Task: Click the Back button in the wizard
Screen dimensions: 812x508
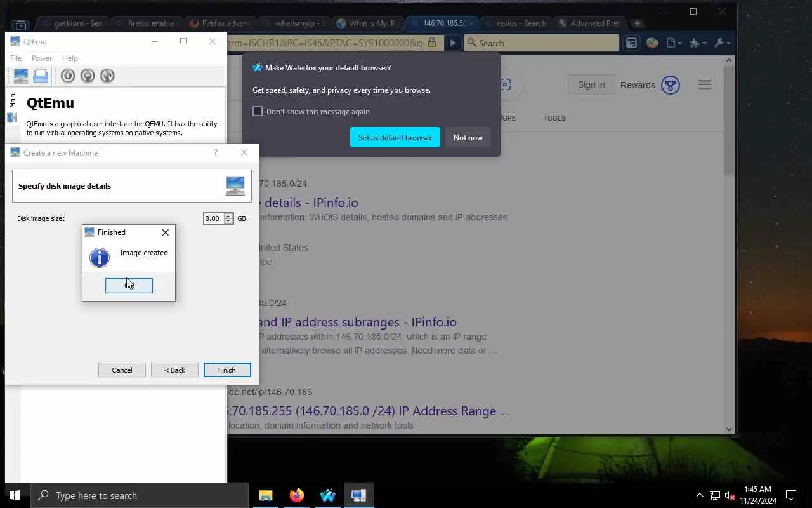Action: [174, 370]
